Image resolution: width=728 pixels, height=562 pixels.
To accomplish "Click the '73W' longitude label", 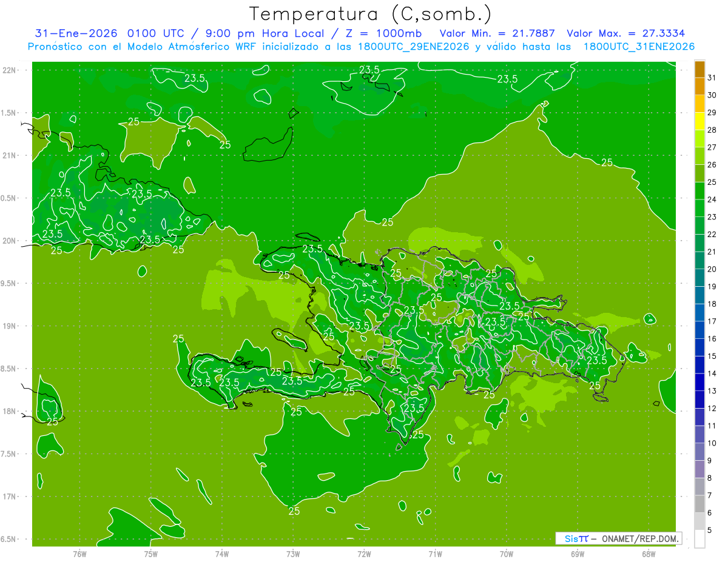I will point(293,554).
